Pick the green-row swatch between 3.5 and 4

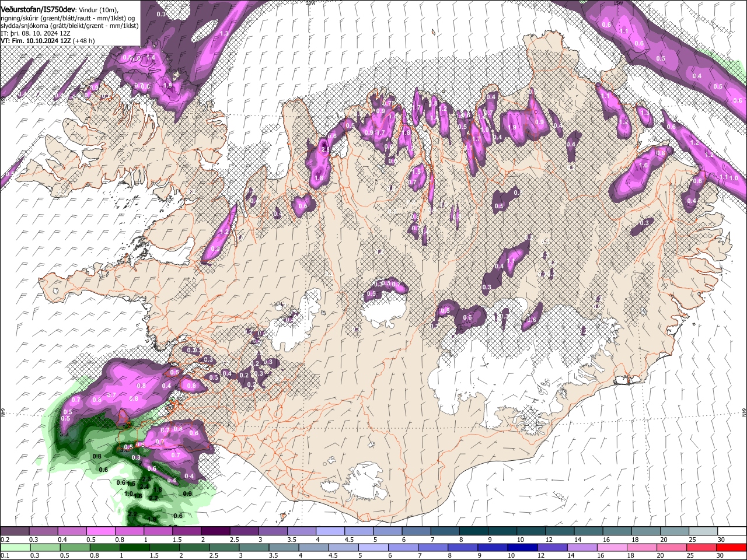284,548
